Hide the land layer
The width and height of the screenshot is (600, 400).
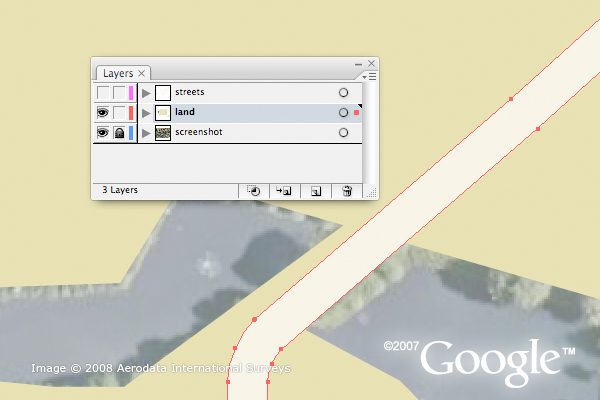[103, 113]
